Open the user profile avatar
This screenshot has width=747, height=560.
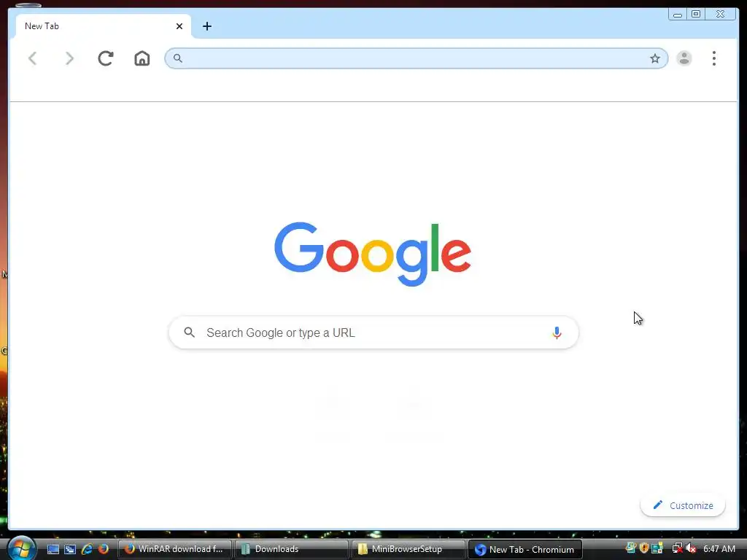tap(684, 58)
